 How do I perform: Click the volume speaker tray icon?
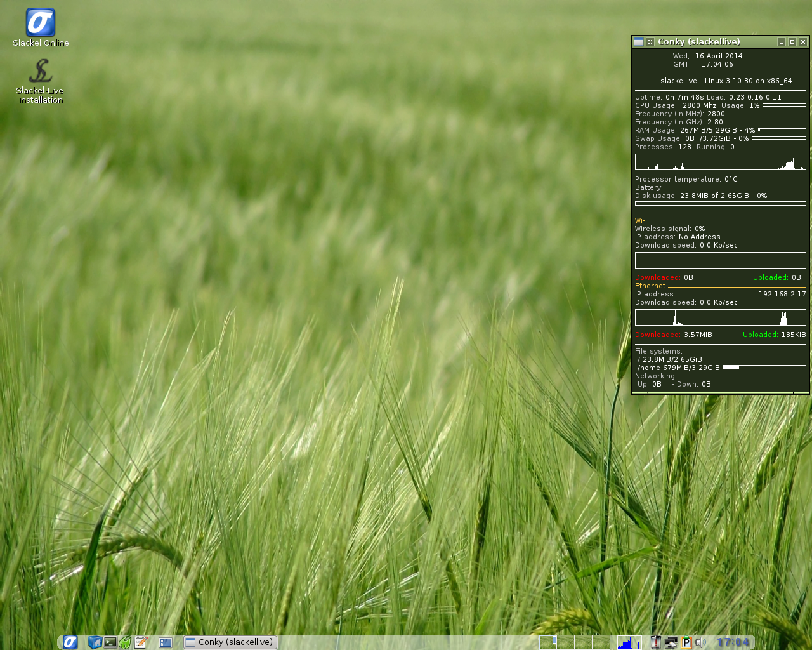point(700,642)
